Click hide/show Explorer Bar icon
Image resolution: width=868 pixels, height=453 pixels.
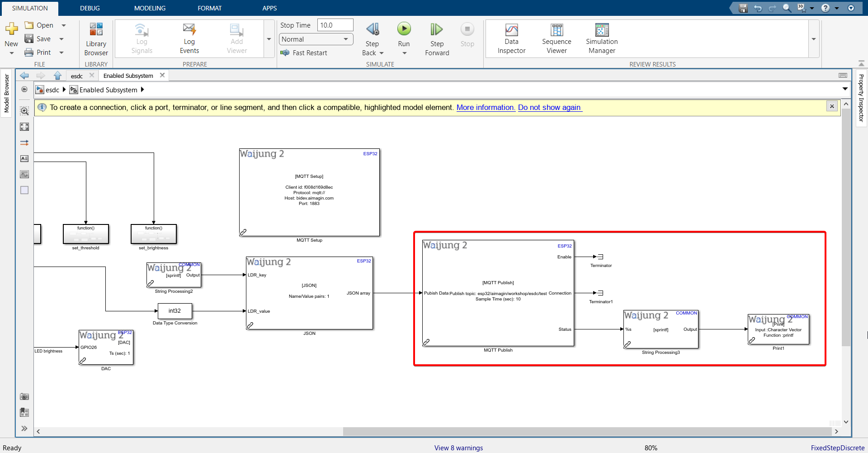[24, 89]
